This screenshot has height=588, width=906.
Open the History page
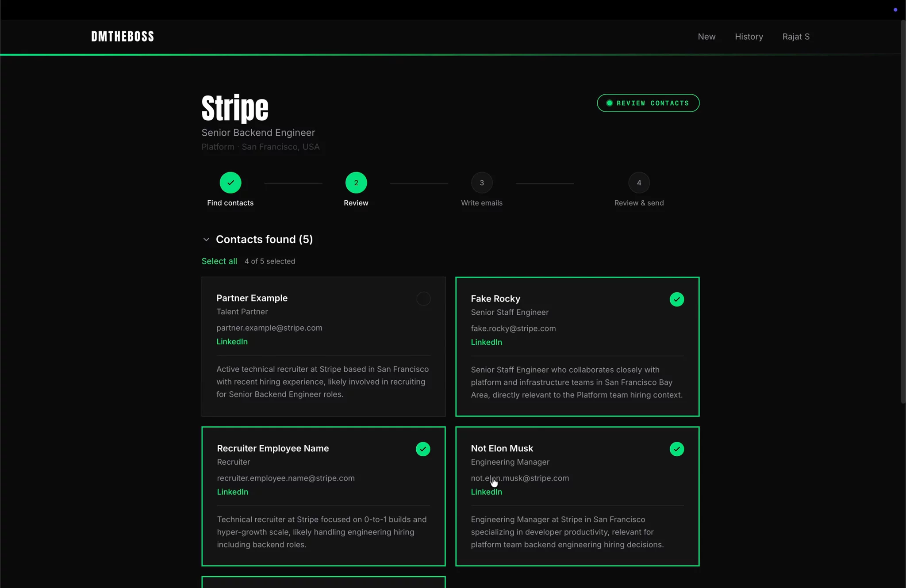749,37
